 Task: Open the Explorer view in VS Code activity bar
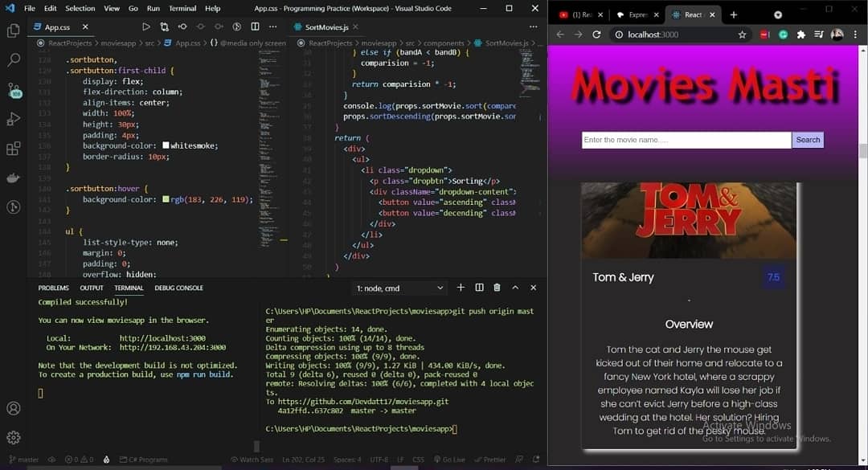pos(14,31)
